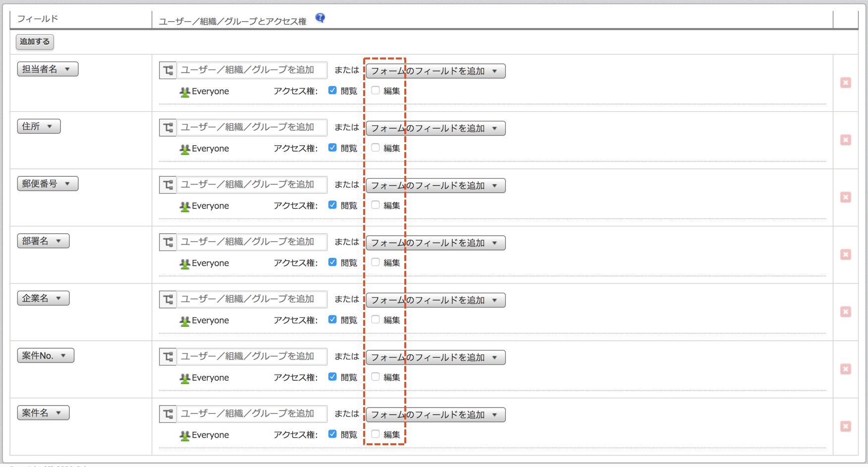
Task: Focus user/group input in 部署名 row
Action: click(x=252, y=242)
